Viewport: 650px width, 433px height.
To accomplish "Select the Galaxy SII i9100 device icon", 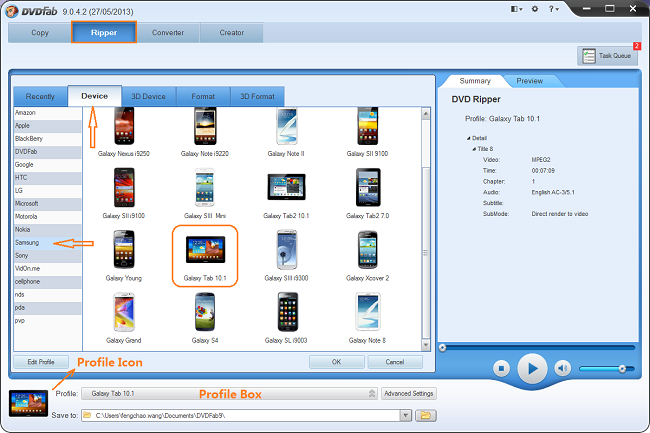I will tap(124, 187).
